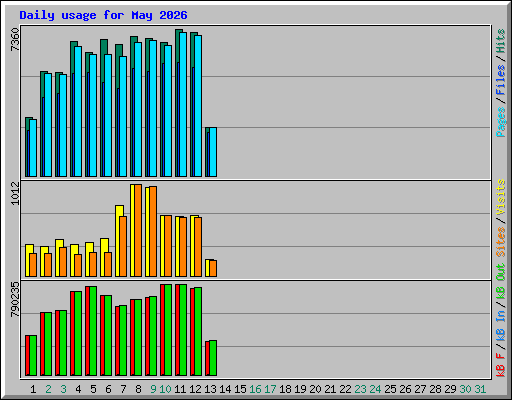Click day label 11 on the x-axis
This screenshot has width=512, height=400.
click(180, 389)
